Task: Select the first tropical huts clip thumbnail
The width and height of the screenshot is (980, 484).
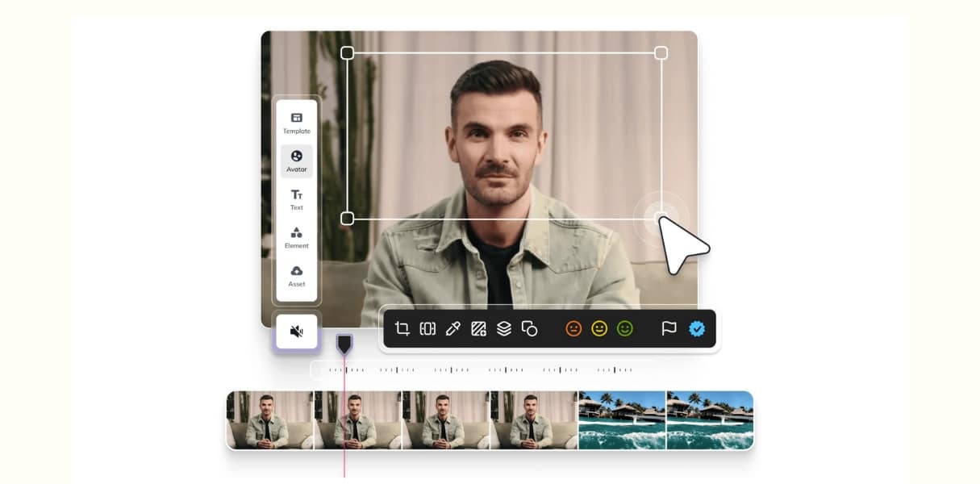Action: point(622,419)
